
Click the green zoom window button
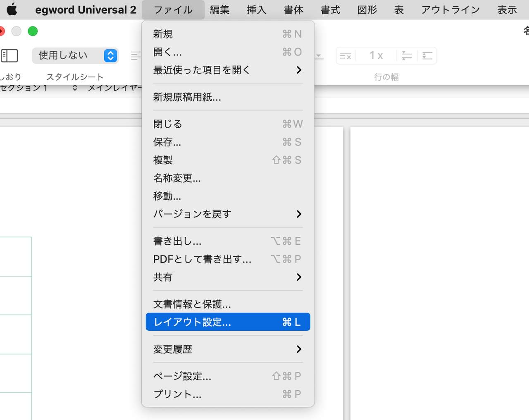tap(33, 31)
